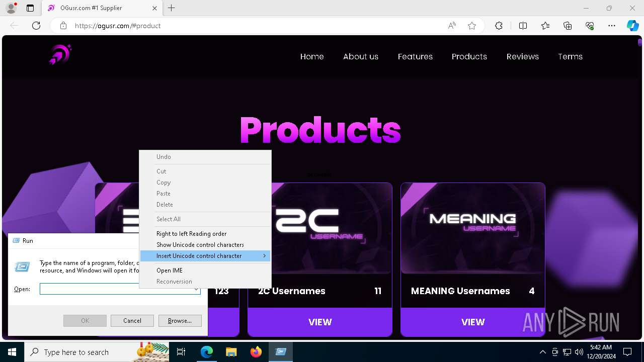Open the Copilot sidebar icon
This screenshot has width=644, height=362.
click(x=633, y=26)
